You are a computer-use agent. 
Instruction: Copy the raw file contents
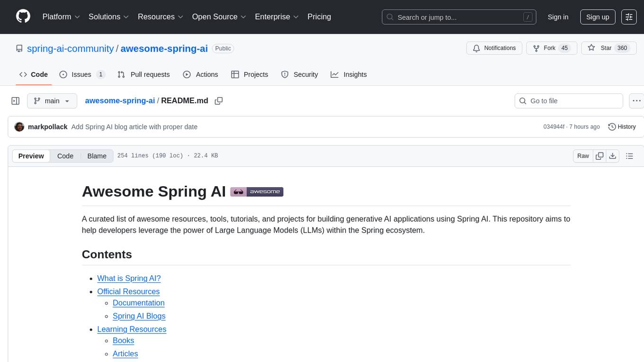tap(599, 156)
